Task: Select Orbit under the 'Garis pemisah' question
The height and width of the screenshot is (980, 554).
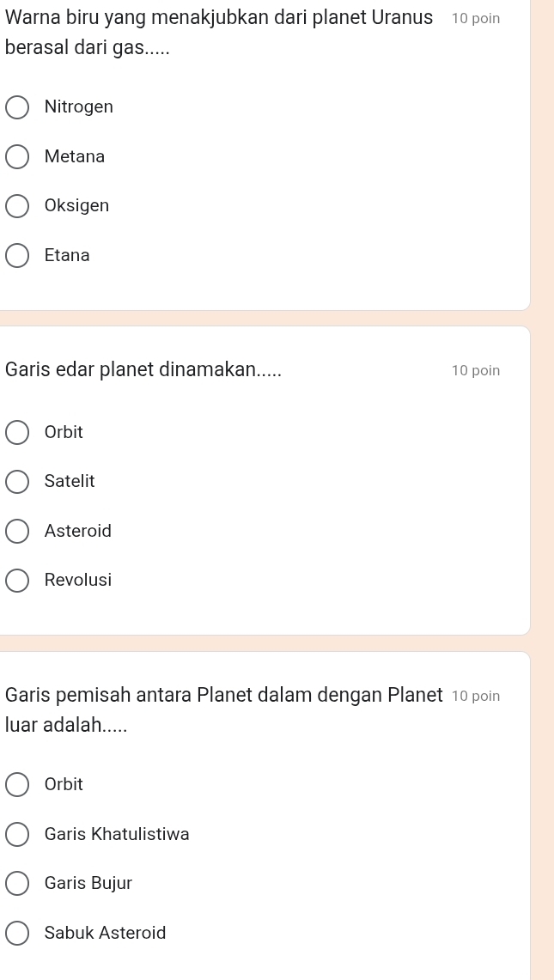Action: [17, 785]
